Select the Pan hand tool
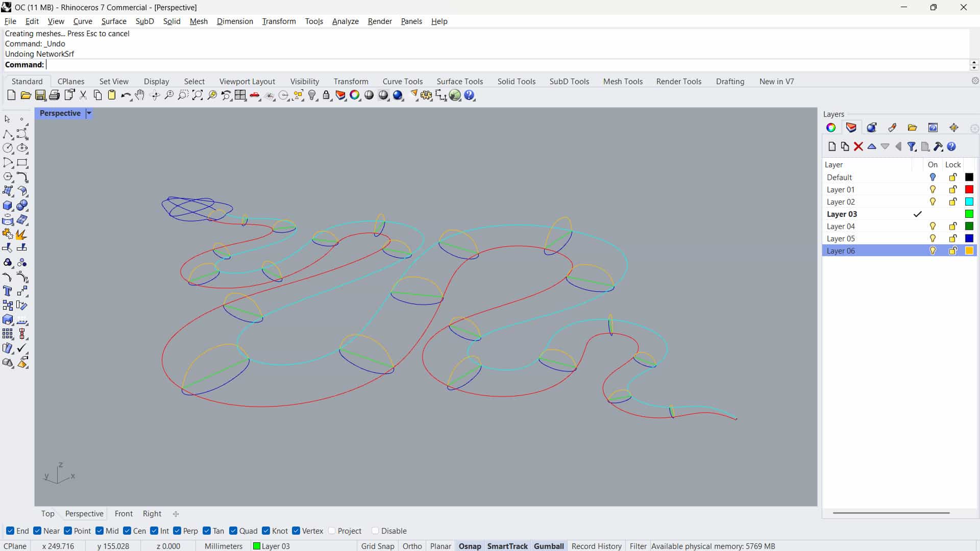The width and height of the screenshot is (980, 551). click(x=140, y=95)
